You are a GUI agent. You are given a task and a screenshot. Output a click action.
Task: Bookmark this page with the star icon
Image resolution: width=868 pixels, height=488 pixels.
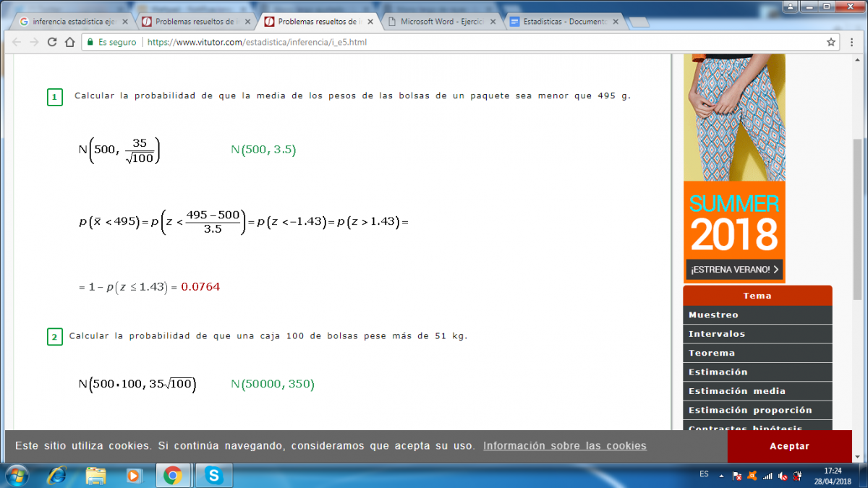(831, 42)
